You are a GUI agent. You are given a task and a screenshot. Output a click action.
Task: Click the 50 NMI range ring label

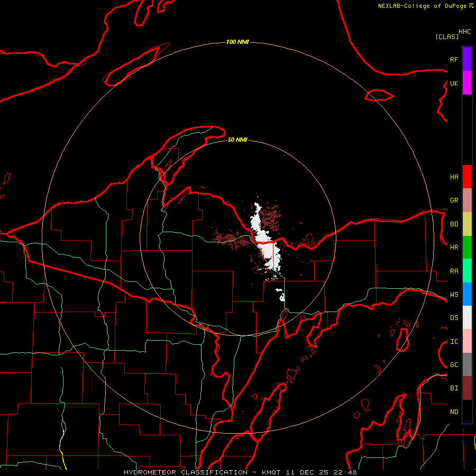click(x=237, y=140)
